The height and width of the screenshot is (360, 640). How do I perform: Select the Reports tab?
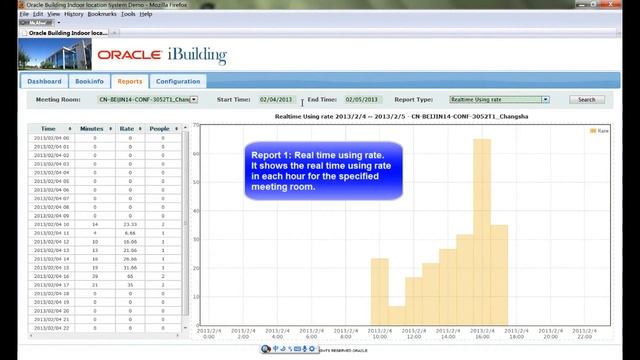pyautogui.click(x=130, y=81)
